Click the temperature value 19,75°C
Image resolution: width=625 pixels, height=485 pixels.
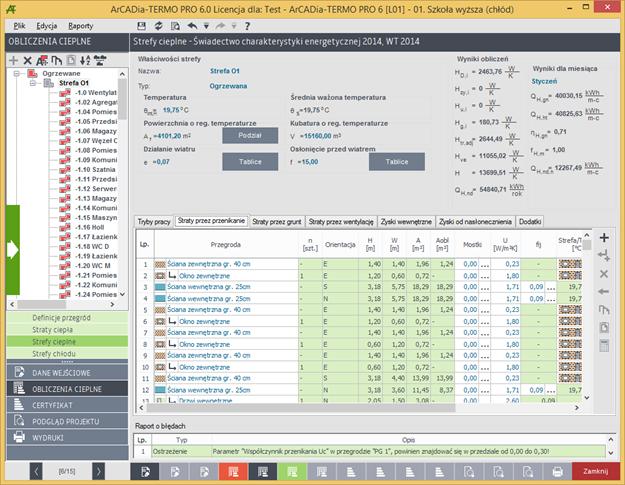coord(175,110)
